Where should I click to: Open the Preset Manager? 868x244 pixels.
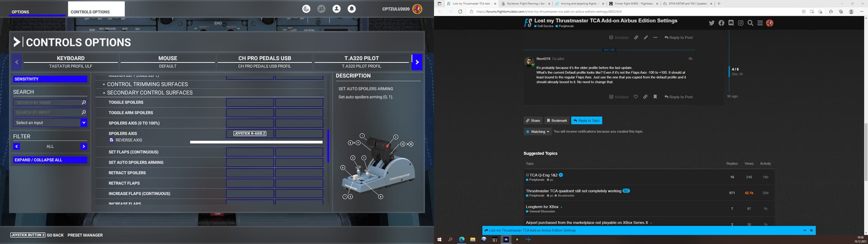85,235
